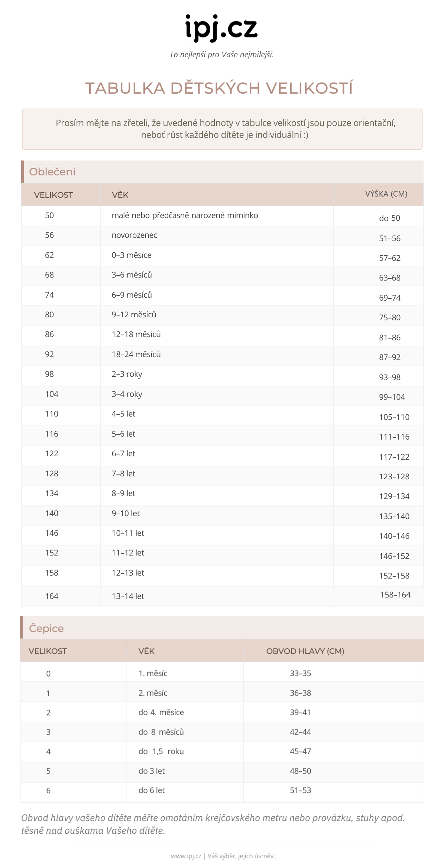Click the size 104 row
This screenshot has height=868, width=447.
(222, 396)
